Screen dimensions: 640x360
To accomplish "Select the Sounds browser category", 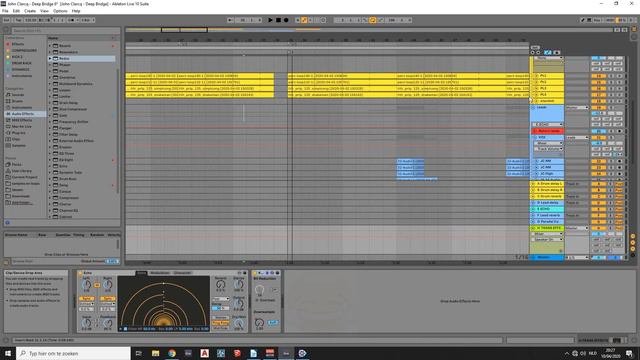I will [x=18, y=95].
